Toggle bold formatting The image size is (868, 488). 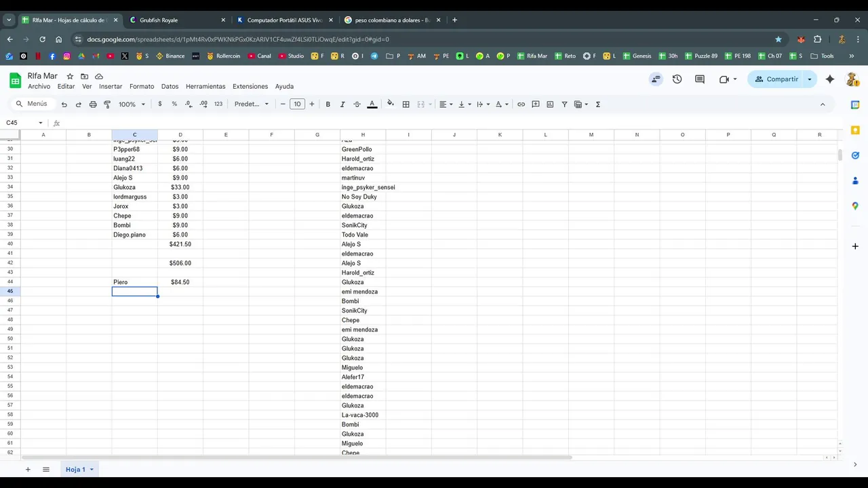coord(328,104)
